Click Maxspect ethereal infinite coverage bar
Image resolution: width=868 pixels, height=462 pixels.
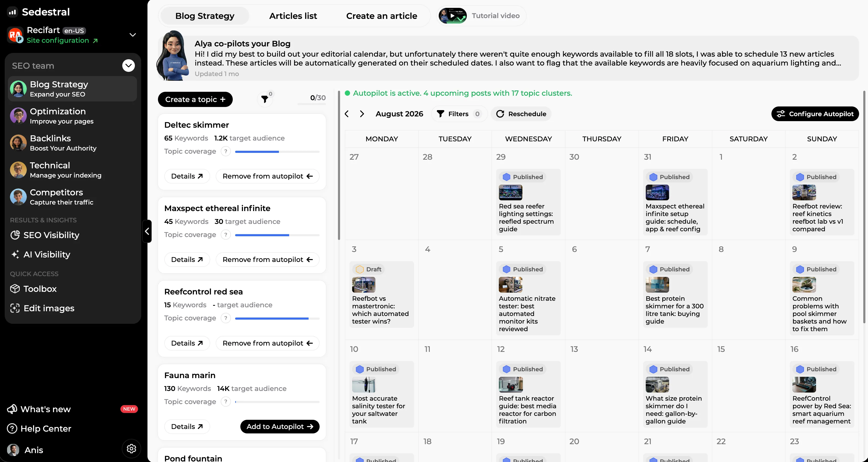[x=277, y=235]
